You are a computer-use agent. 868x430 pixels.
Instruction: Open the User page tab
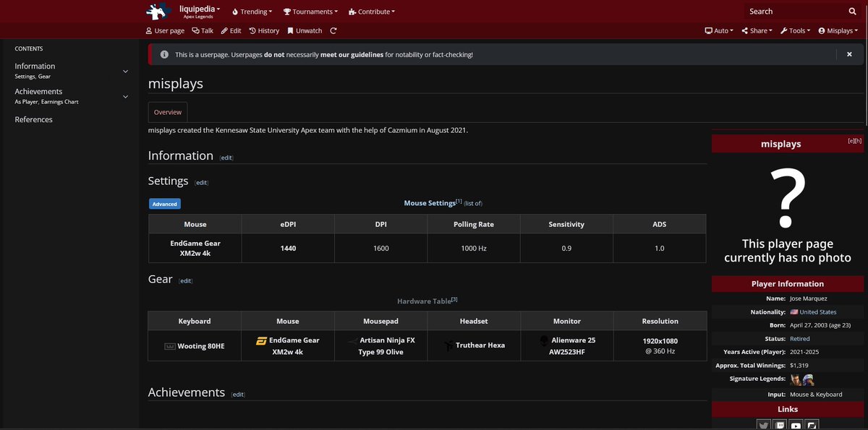click(x=165, y=31)
